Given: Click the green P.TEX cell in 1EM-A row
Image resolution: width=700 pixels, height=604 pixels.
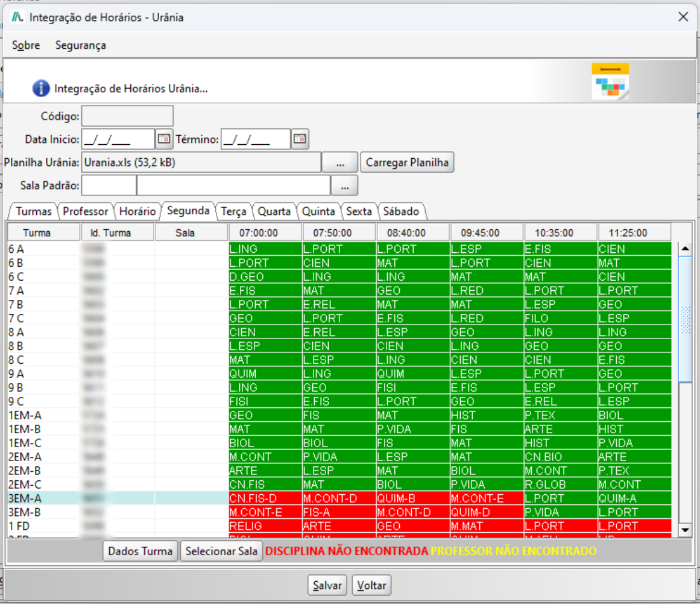Looking at the screenshot, I should [561, 415].
